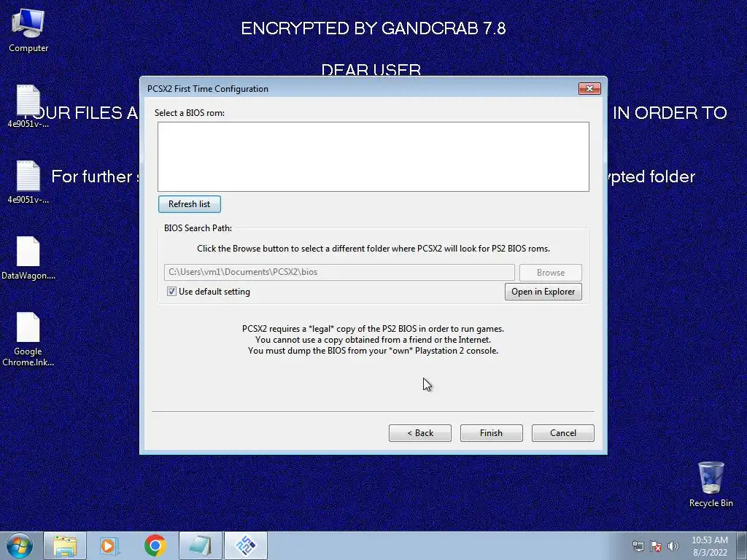The width and height of the screenshot is (747, 560).
Task: Click the Refresh list button
Action: (189, 204)
